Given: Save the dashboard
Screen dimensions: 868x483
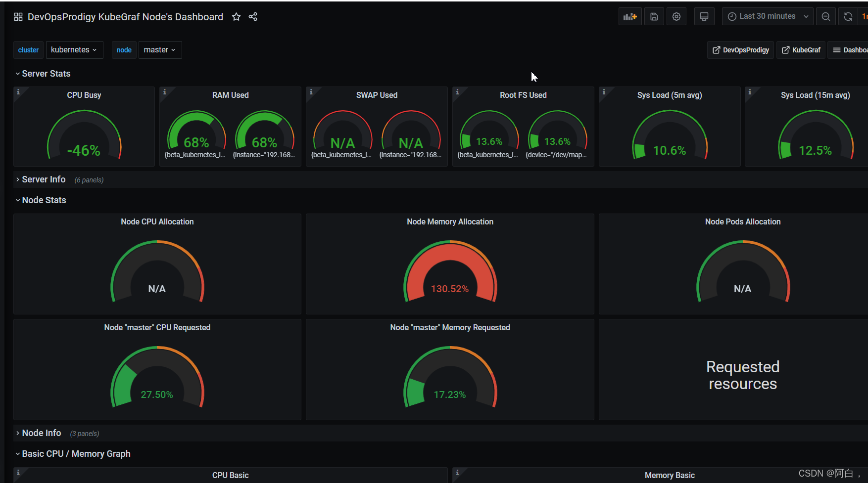Looking at the screenshot, I should (654, 16).
